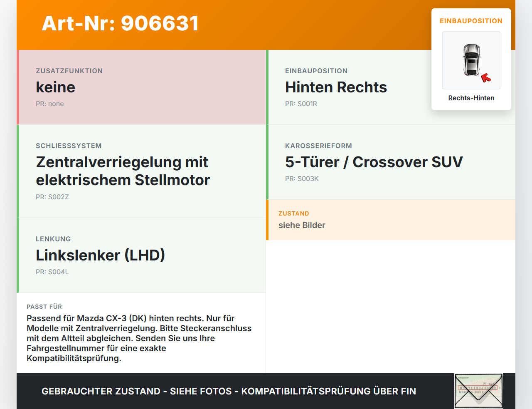Click the '5-Türer / Crossover SUV' value

[374, 162]
